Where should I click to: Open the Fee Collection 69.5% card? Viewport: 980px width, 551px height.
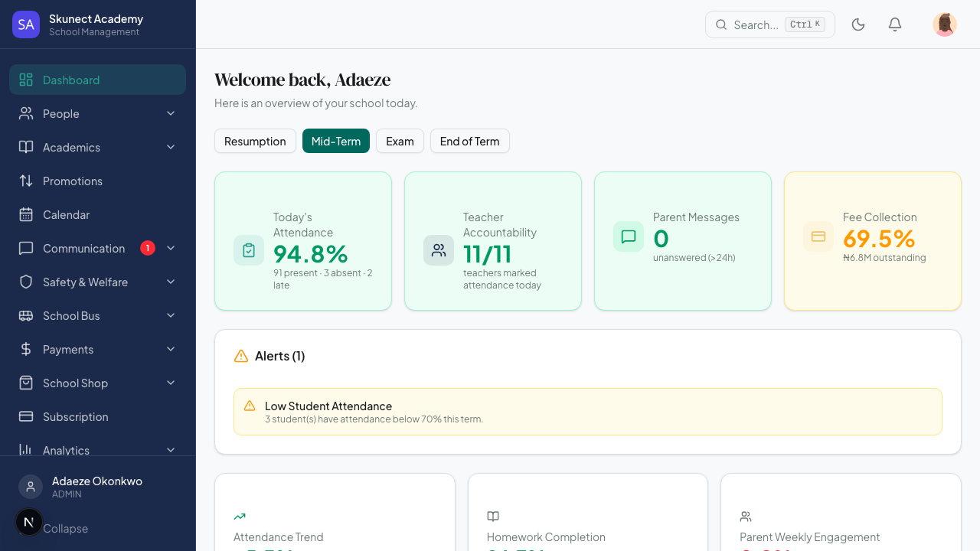point(873,241)
